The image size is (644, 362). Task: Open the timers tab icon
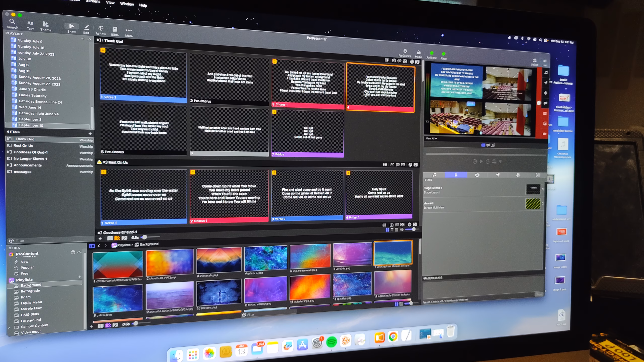(477, 175)
